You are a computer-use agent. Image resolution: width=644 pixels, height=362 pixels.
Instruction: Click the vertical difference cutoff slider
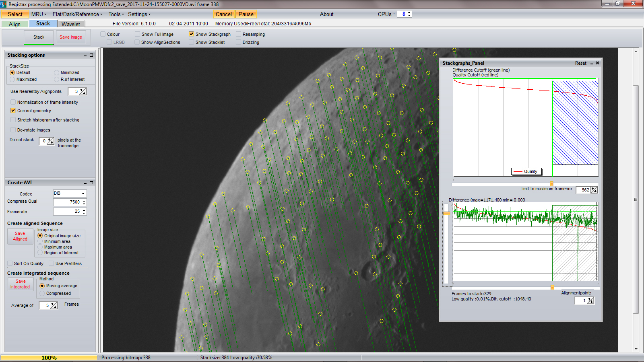click(x=446, y=213)
